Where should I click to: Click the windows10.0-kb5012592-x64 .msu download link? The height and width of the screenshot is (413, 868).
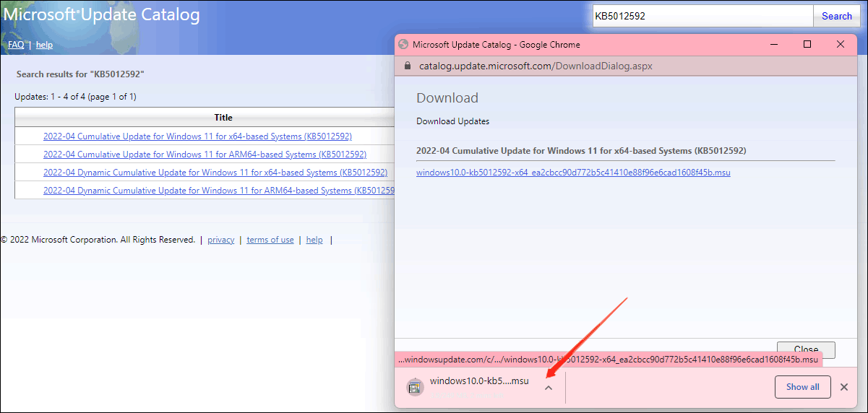point(573,173)
